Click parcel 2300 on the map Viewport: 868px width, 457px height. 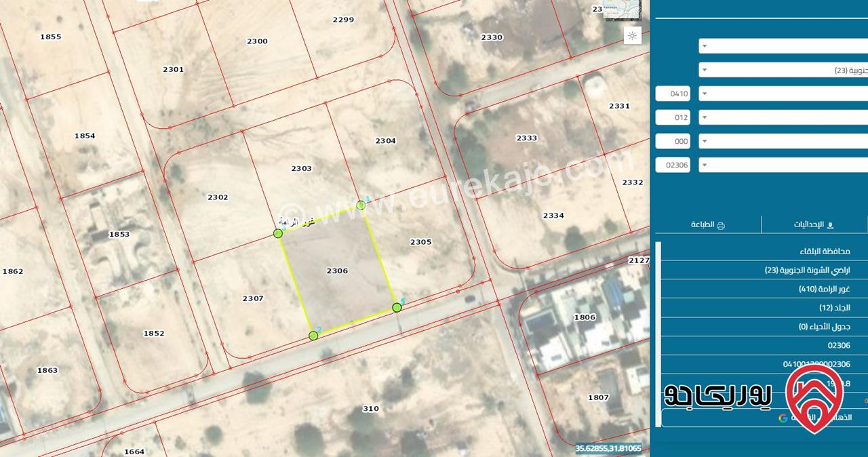(257, 41)
